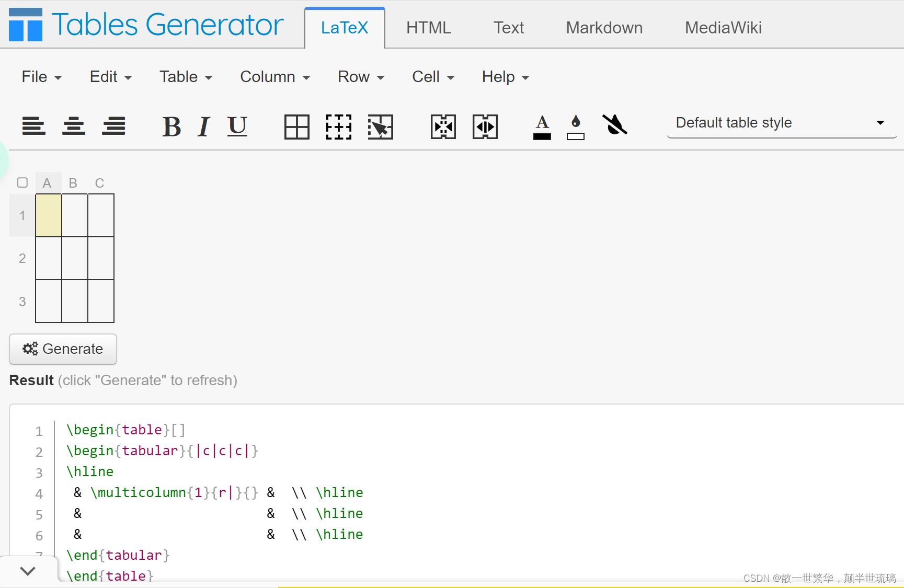Select row 2 header
This screenshot has width=904, height=588.
(x=22, y=258)
